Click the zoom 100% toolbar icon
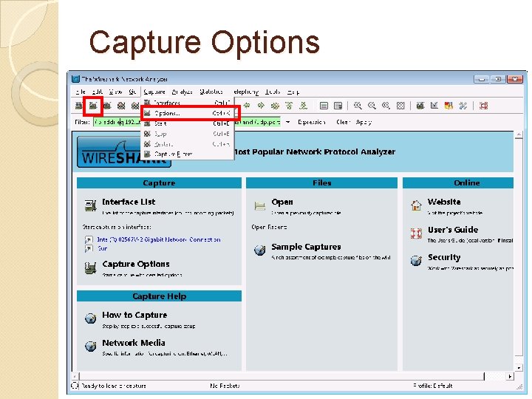 click(386, 106)
